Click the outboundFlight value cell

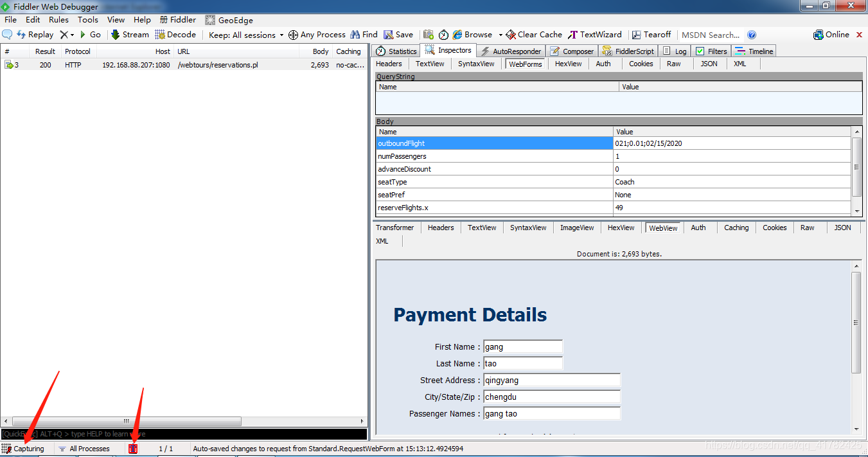[732, 143]
